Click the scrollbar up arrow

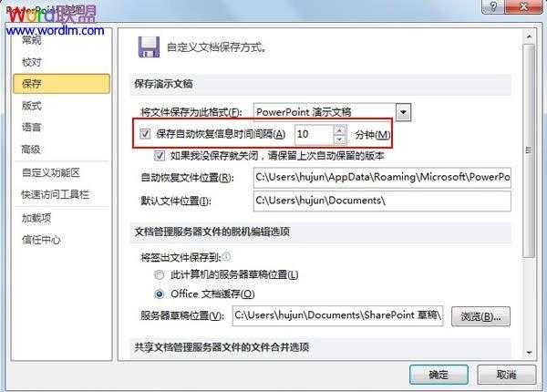529,36
